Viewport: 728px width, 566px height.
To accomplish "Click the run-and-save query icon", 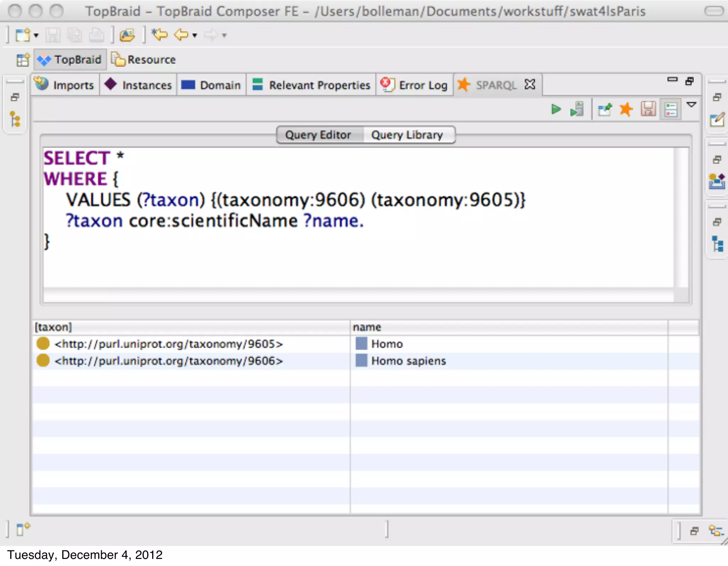I will pyautogui.click(x=577, y=109).
